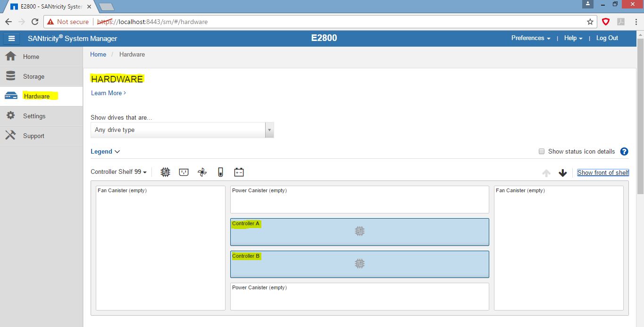
Task: Click the chip icon inside Controller A
Action: click(x=360, y=231)
